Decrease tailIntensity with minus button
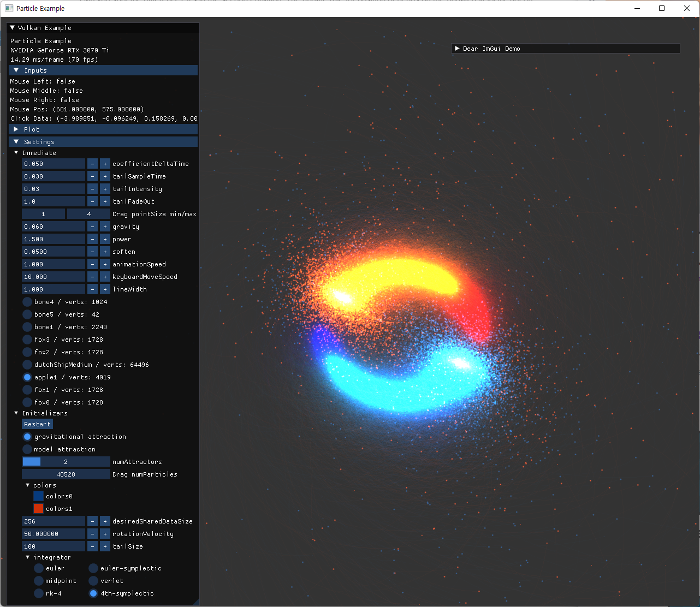The width and height of the screenshot is (700, 607). point(92,189)
